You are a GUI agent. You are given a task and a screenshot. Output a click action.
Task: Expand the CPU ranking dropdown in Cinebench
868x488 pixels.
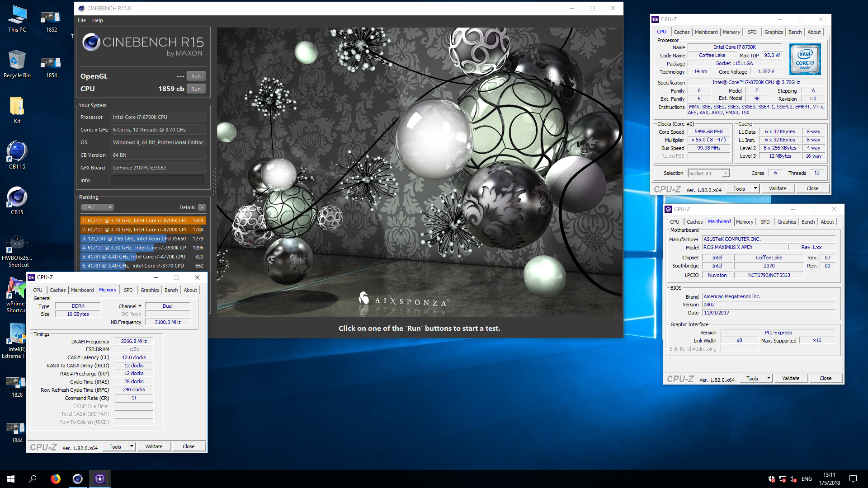[x=97, y=207]
